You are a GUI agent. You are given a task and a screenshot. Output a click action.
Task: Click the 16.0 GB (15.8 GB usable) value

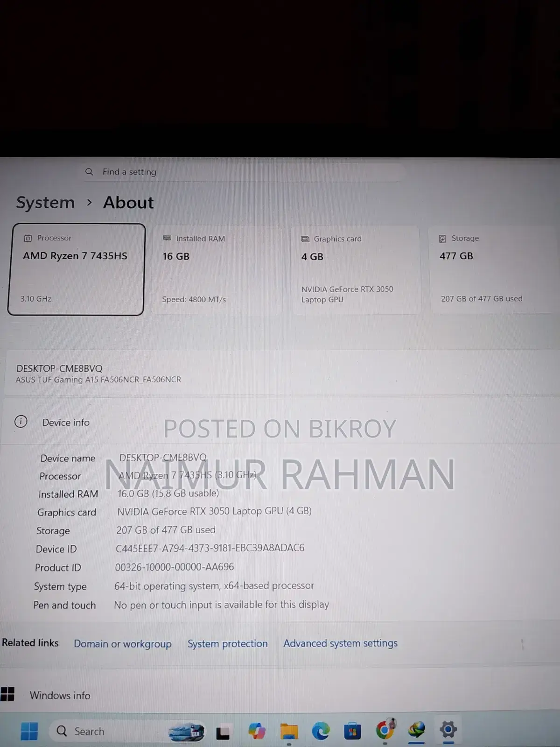click(168, 493)
